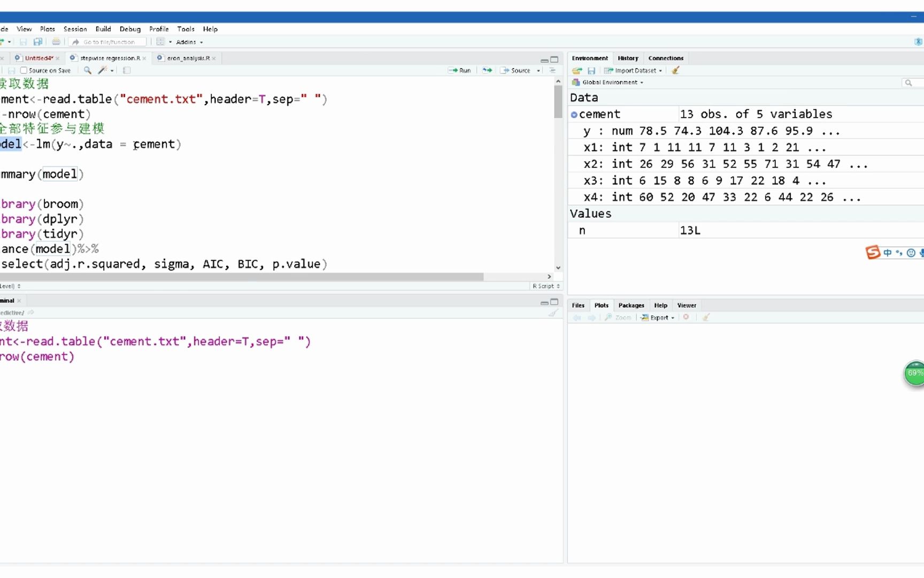The height and width of the screenshot is (578, 924).
Task: Remove current plot red icon
Action: tap(686, 317)
